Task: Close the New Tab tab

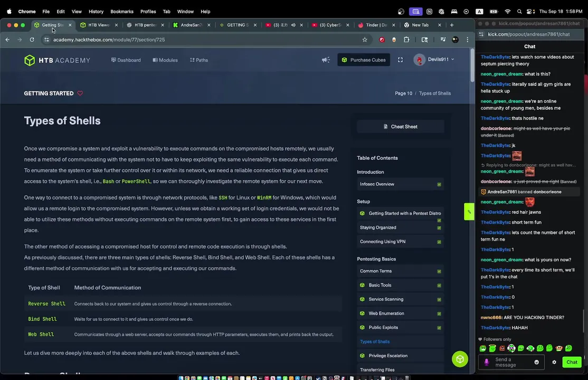Action: (x=440, y=25)
